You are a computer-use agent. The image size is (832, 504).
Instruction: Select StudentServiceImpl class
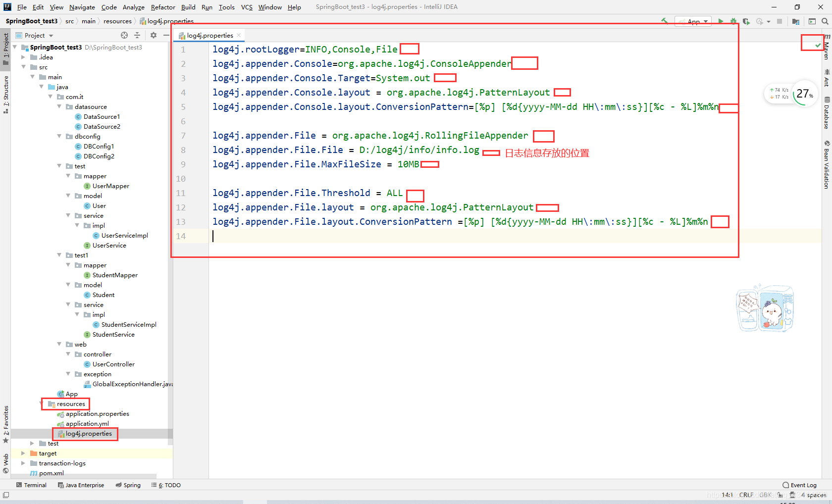point(129,324)
